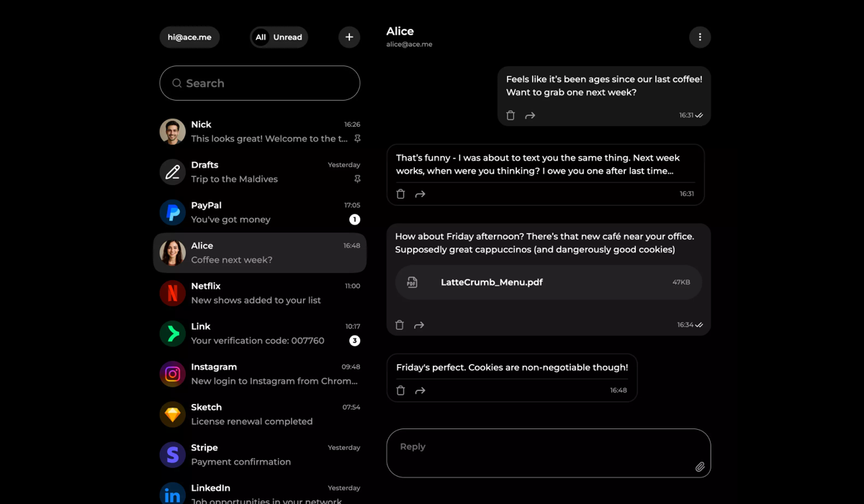Image resolution: width=864 pixels, height=504 pixels.
Task: Click the Netflix logo avatar
Action: 173,293
